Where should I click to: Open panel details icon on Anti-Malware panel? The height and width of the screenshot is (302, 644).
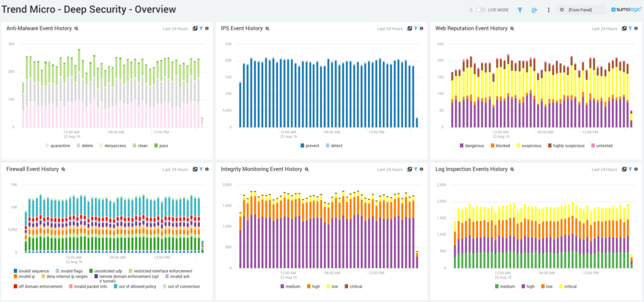195,29
